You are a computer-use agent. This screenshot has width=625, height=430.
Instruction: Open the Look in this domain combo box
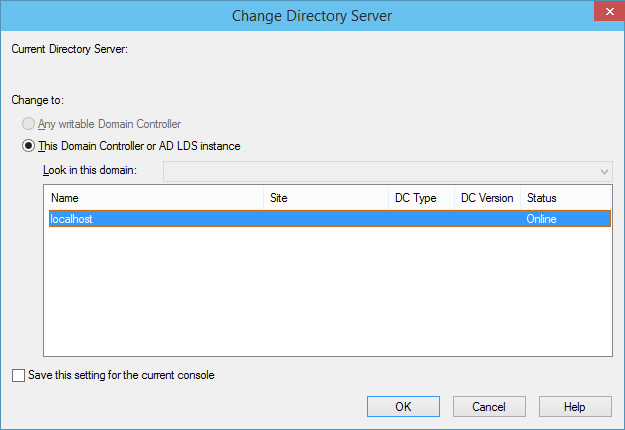(x=387, y=171)
